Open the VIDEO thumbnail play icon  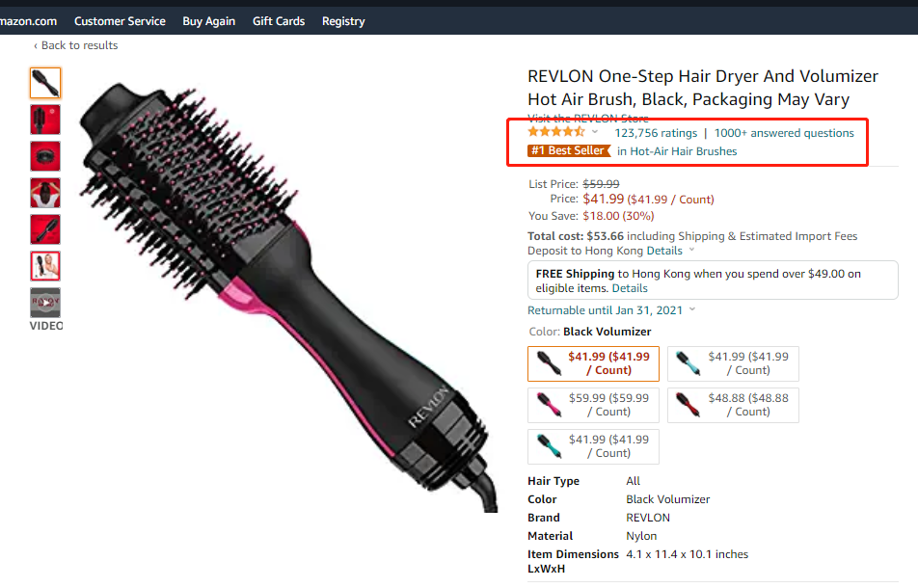[x=45, y=303]
